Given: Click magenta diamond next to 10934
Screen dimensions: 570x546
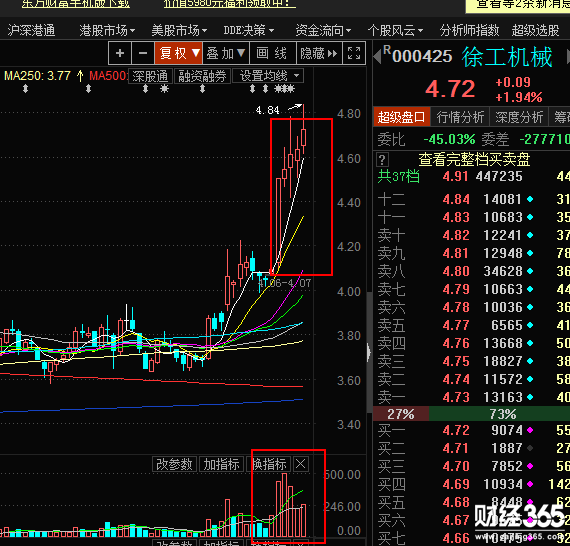Looking at the screenshot, I should click(530, 484).
